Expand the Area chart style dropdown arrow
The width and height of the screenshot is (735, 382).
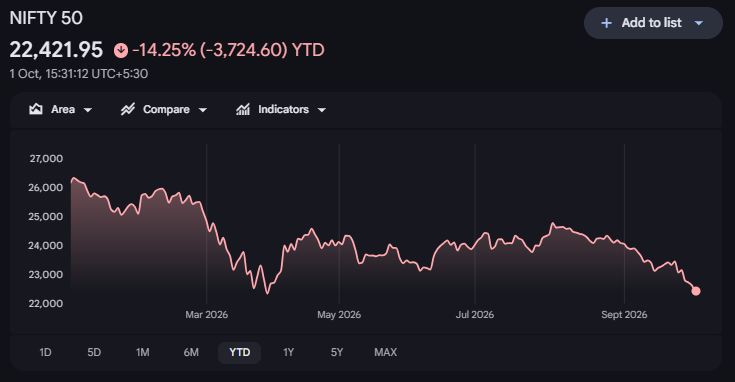pyautogui.click(x=88, y=110)
